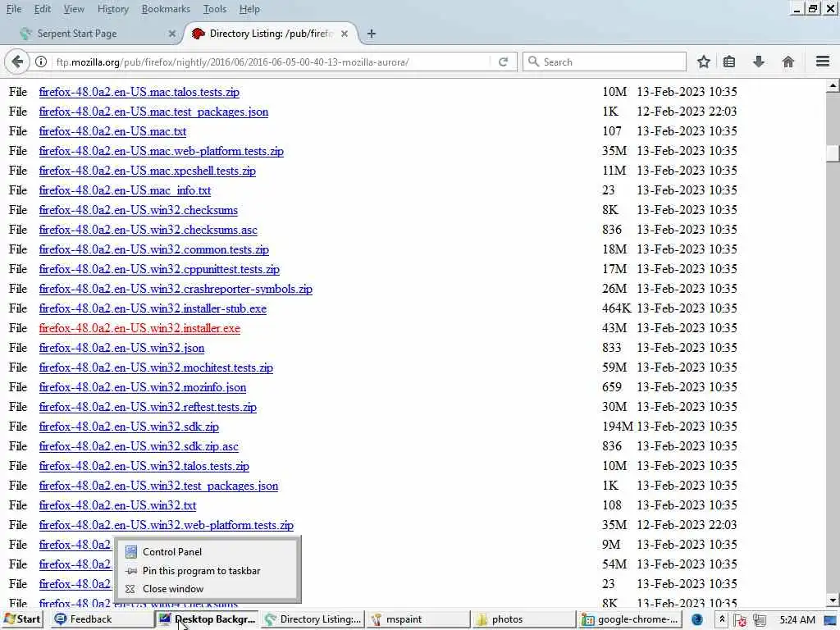Screen dimensions: 840x630
Task: Click scrollbar up arrow
Action: tap(833, 85)
